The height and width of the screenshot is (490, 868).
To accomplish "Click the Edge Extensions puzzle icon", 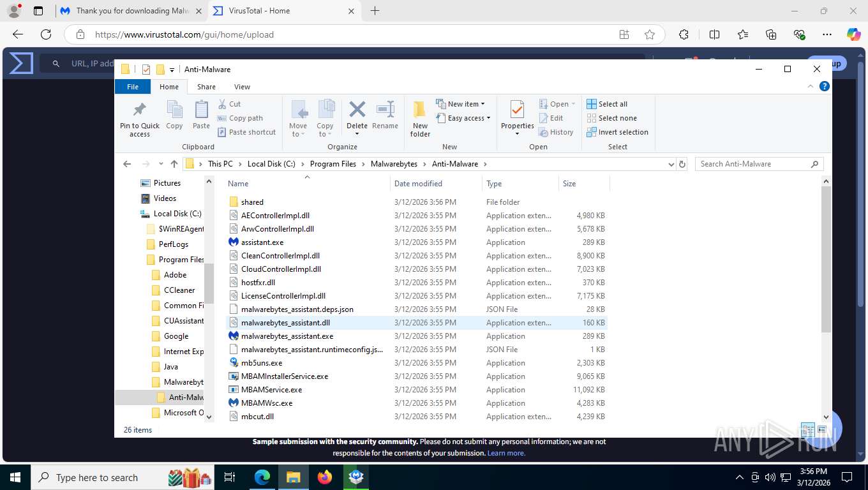I will (x=684, y=34).
